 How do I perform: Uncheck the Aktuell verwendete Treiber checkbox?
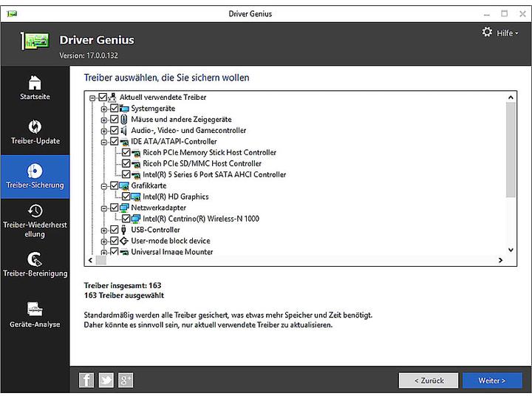pyautogui.click(x=103, y=98)
